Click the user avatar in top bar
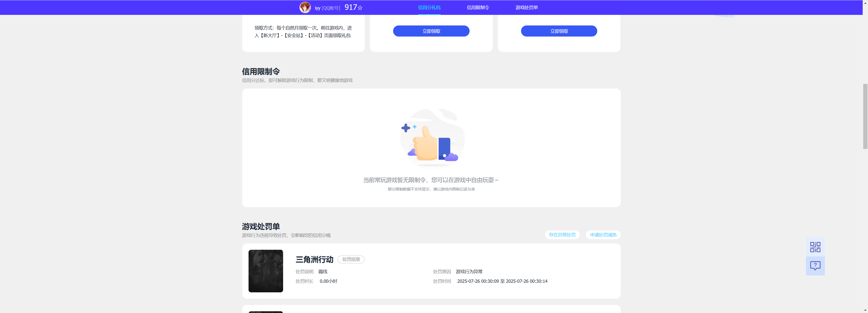 click(x=305, y=7)
